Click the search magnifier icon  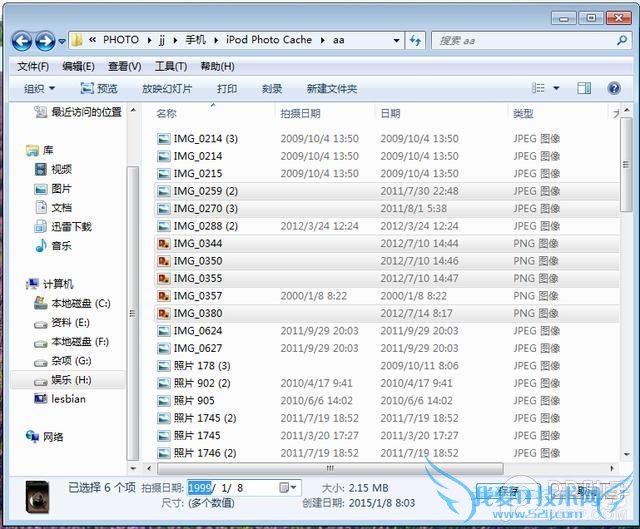click(x=622, y=40)
